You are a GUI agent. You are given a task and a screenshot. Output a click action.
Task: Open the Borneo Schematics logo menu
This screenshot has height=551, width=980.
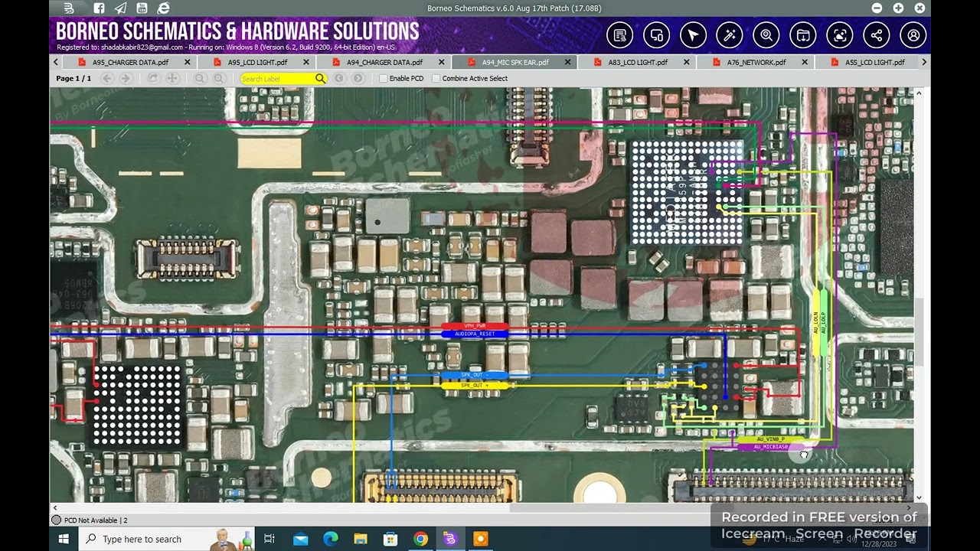coord(69,8)
